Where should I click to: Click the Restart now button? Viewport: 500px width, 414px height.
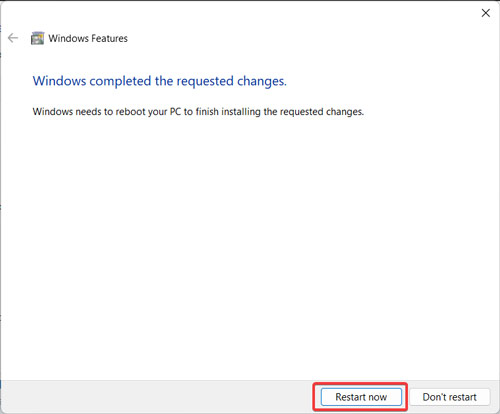pos(361,397)
